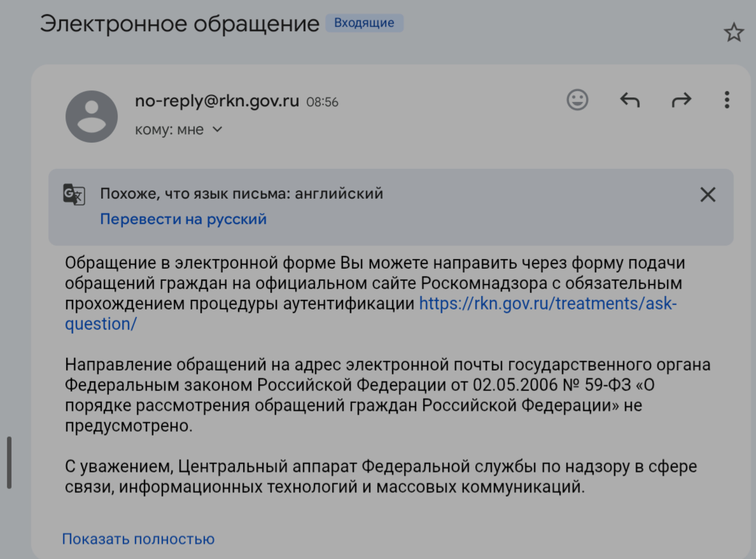Open the three-dot more options menu
The image size is (756, 559).
(726, 100)
